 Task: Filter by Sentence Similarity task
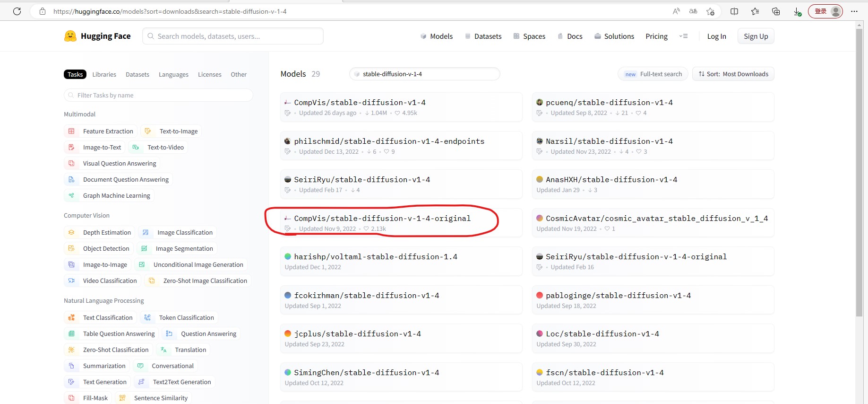point(154,398)
